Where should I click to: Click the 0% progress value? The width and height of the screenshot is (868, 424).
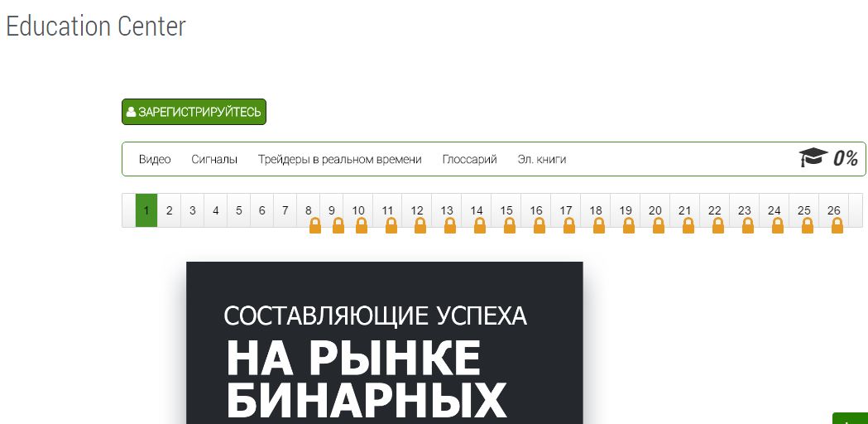846,158
